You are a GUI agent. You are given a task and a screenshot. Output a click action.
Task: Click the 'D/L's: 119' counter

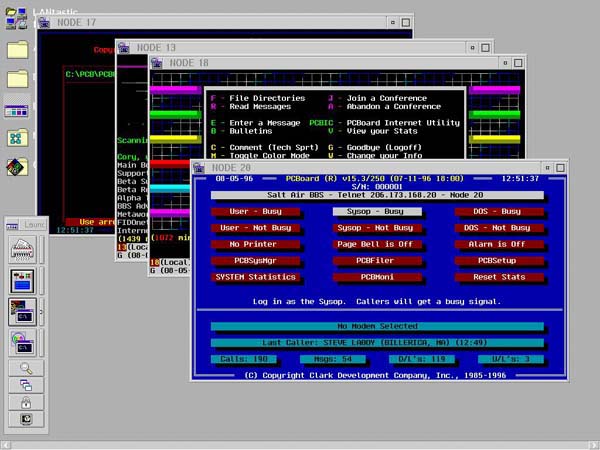click(x=422, y=359)
